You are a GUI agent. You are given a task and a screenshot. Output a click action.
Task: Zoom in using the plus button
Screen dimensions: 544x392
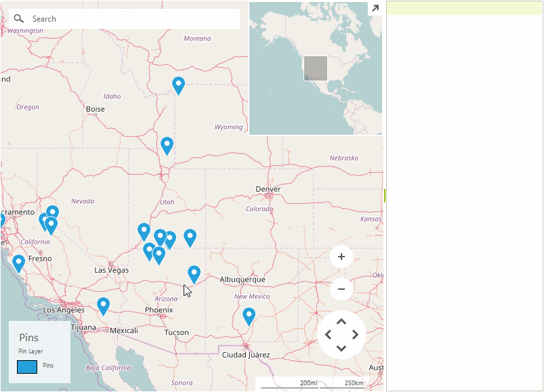click(341, 257)
